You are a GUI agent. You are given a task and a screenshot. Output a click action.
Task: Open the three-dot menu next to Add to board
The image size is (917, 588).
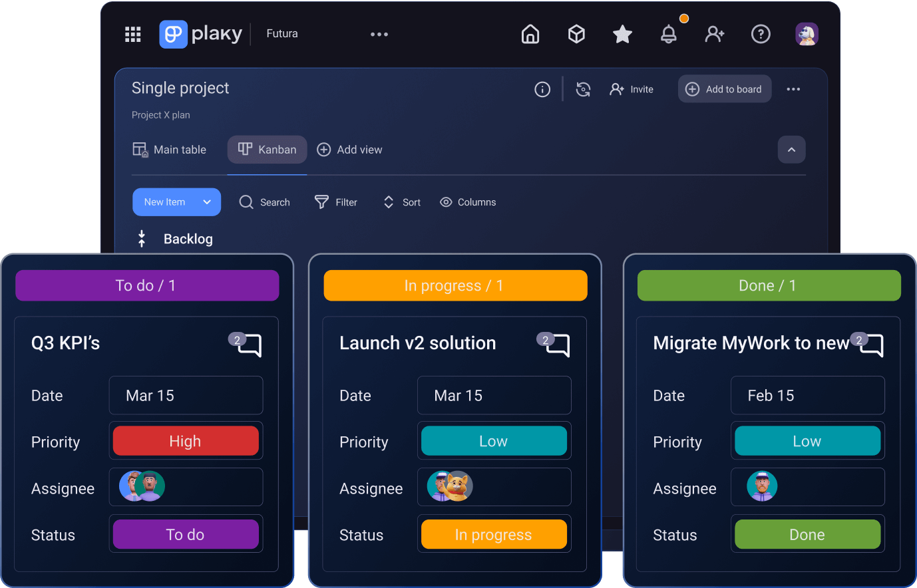793,88
